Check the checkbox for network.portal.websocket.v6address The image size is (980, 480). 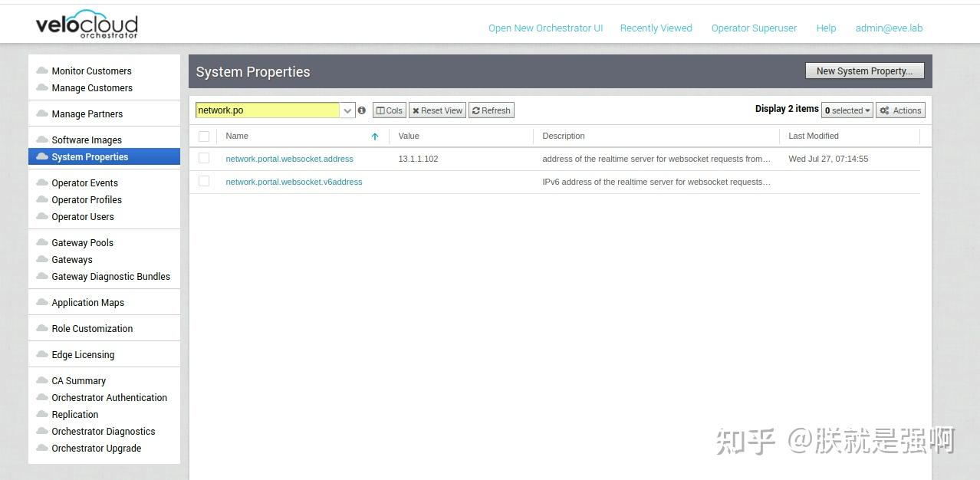tap(203, 182)
